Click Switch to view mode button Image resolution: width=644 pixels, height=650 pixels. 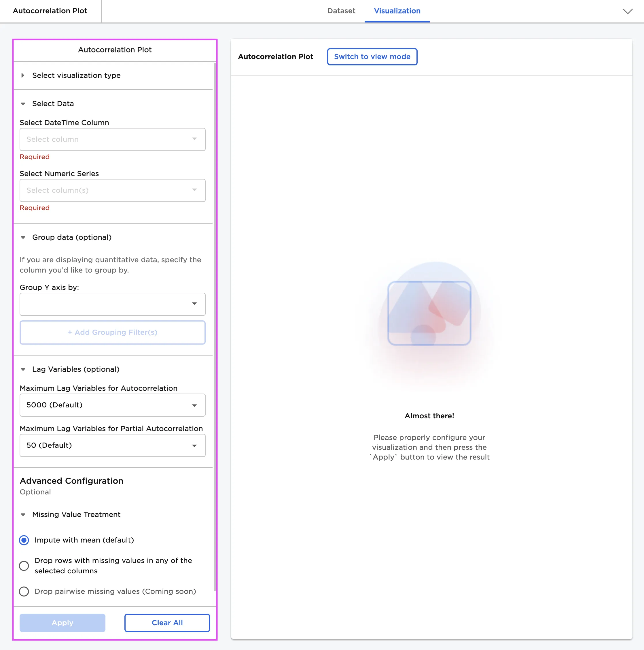tap(372, 56)
